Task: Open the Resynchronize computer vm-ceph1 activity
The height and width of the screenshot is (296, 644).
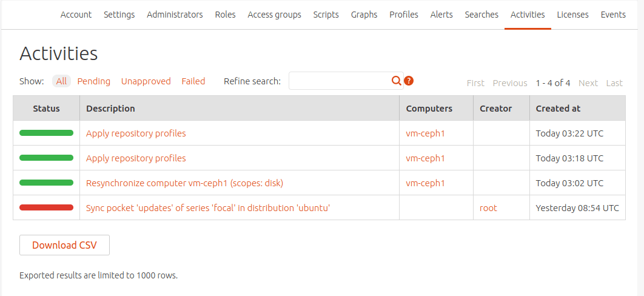Action: click(x=184, y=183)
